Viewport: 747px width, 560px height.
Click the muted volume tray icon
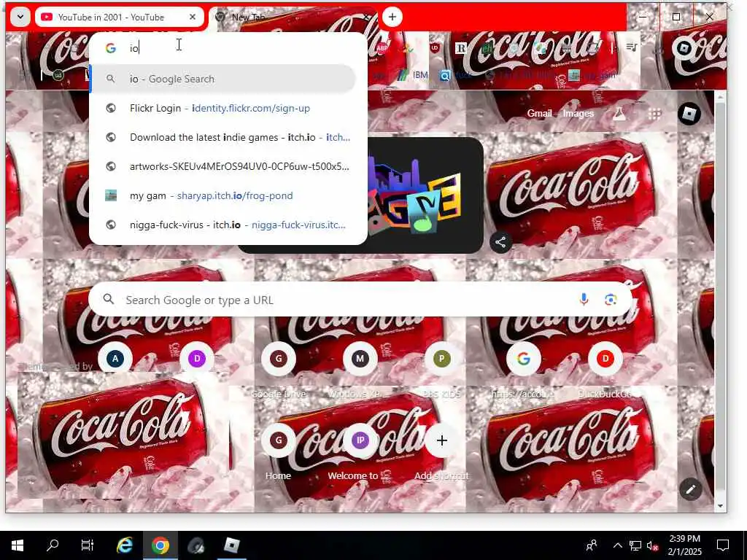(651, 545)
